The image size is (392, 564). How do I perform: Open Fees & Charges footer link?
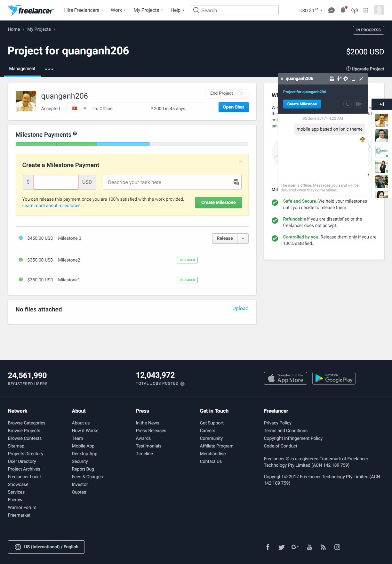coord(87,477)
